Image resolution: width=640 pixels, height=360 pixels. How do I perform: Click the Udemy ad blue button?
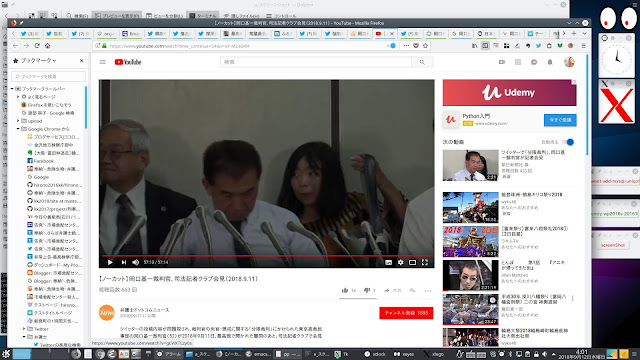click(x=560, y=120)
